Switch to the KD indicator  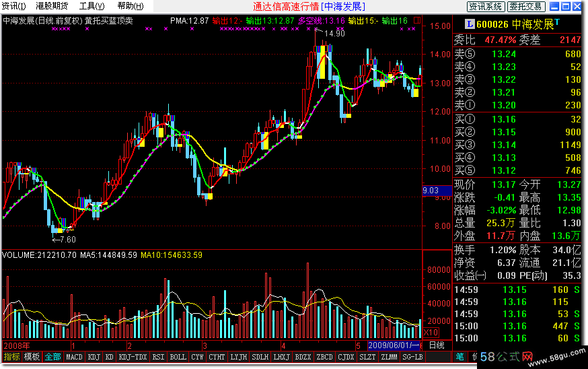point(109,357)
